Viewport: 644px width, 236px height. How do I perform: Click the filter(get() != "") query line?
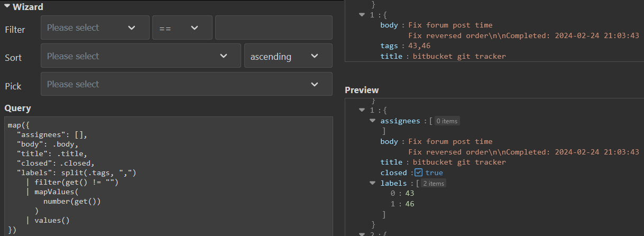coord(71,183)
